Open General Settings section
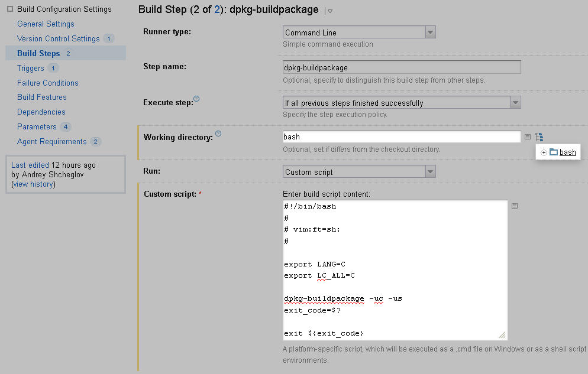 [46, 24]
